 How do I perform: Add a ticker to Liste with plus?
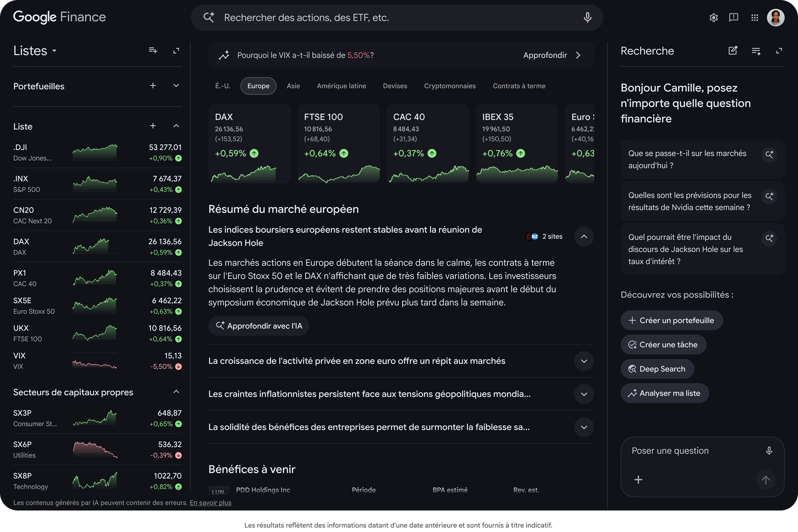pyautogui.click(x=153, y=126)
